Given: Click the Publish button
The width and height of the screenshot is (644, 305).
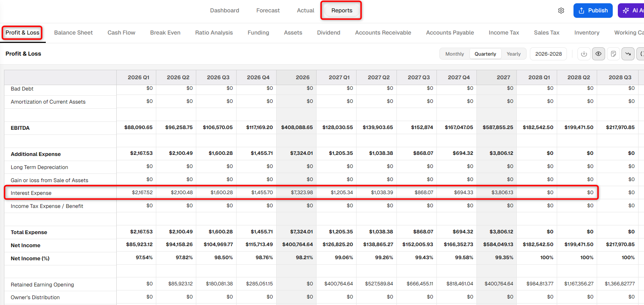Looking at the screenshot, I should (x=593, y=11).
